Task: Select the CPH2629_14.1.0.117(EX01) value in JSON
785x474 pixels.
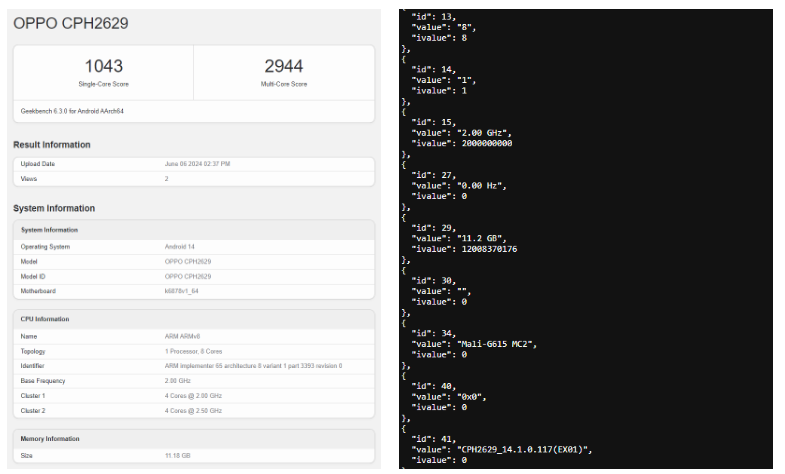Action: tap(522, 450)
